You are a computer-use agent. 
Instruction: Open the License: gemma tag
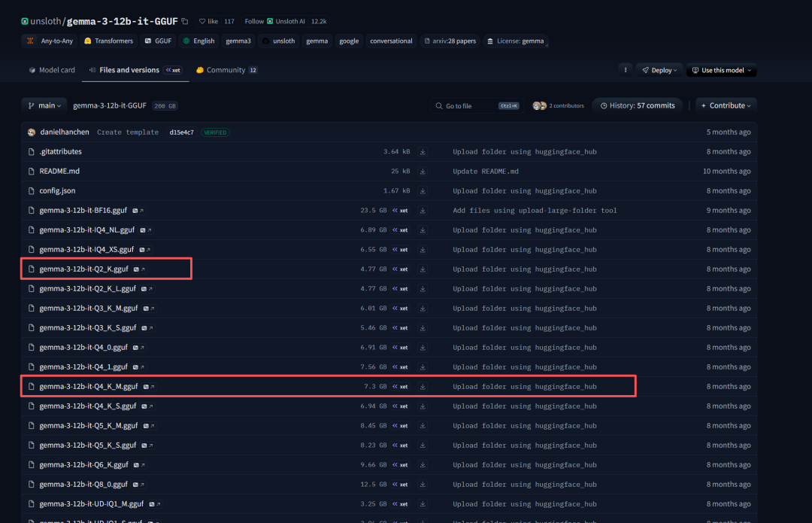point(515,41)
